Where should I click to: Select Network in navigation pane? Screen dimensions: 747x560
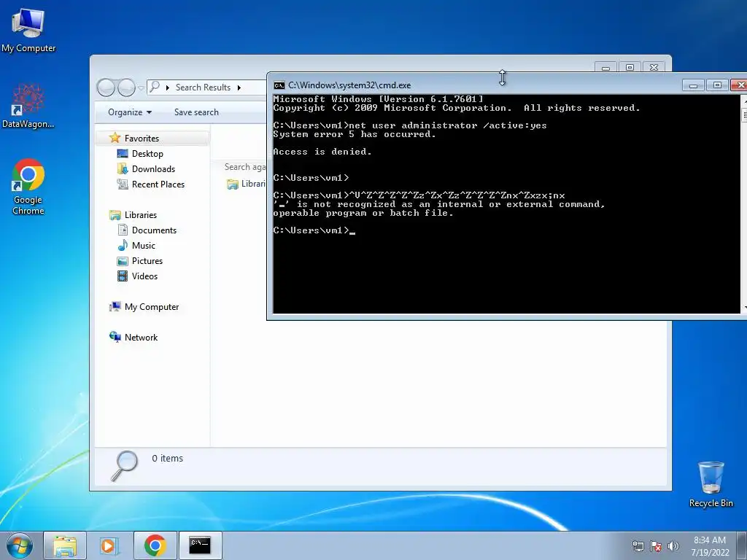[x=141, y=338]
